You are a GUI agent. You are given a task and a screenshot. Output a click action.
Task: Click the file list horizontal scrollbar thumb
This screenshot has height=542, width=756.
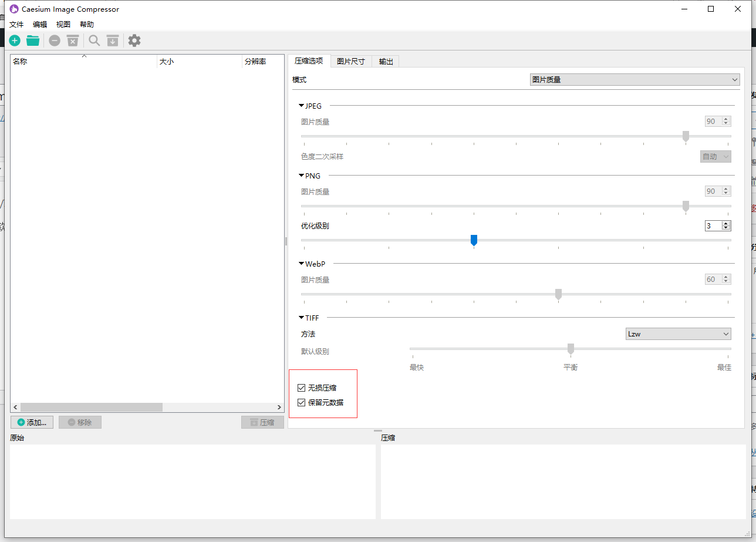[x=91, y=407]
